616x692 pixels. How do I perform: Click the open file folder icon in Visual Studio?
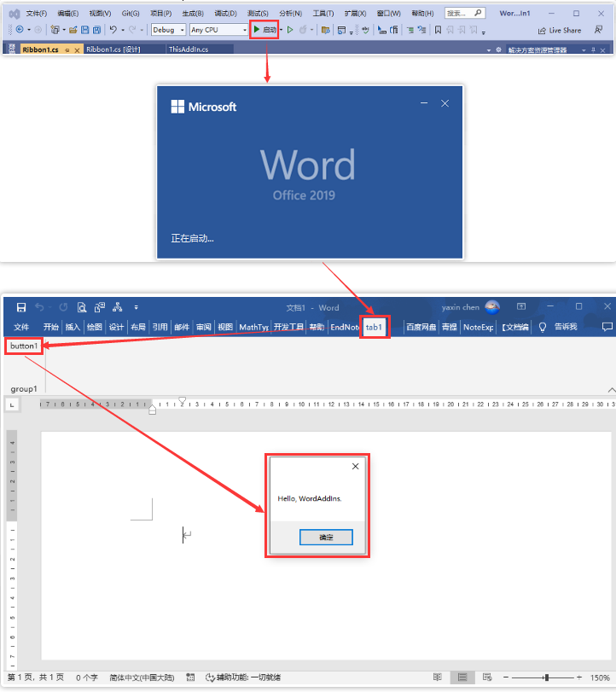(x=73, y=30)
